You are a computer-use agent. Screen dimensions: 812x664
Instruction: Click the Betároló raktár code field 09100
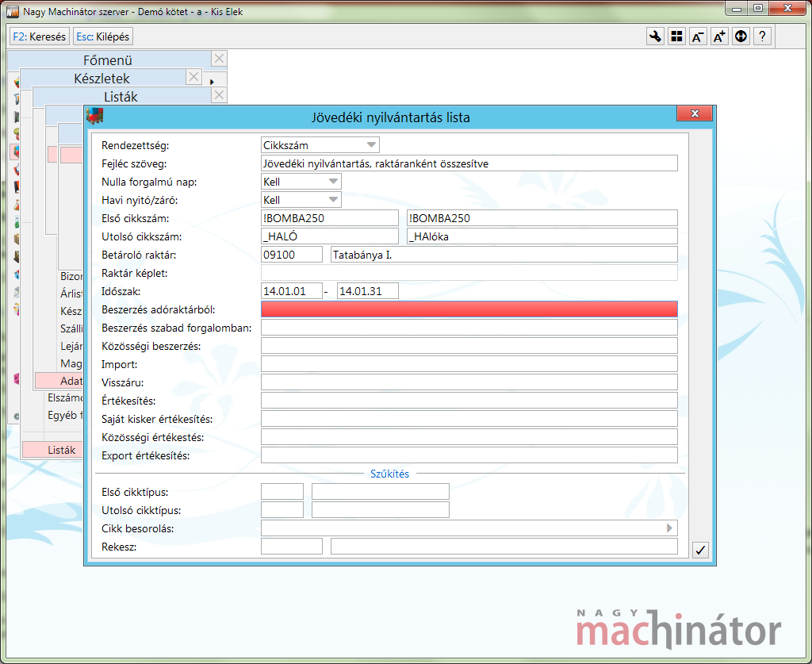pyautogui.click(x=292, y=255)
